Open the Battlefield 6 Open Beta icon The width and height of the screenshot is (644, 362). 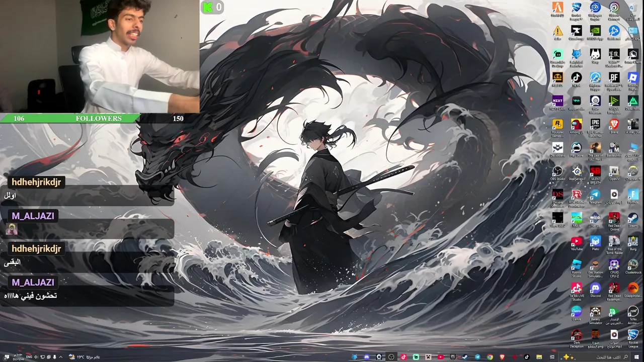[614, 80]
